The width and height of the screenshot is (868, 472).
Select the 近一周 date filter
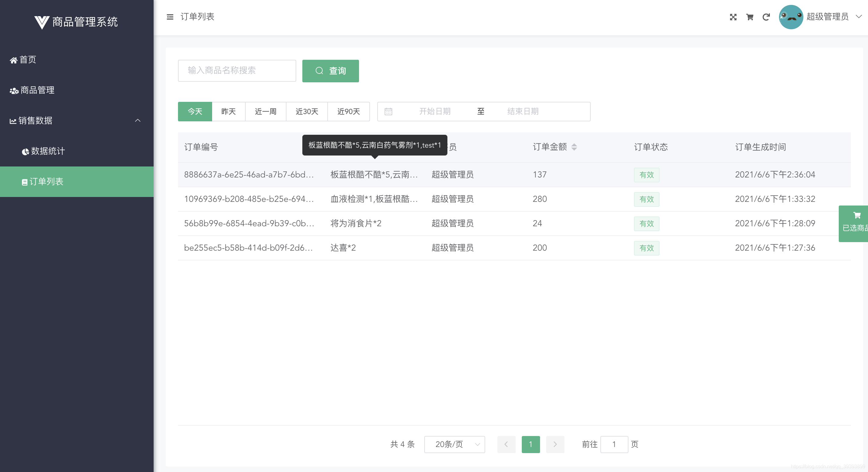click(265, 111)
